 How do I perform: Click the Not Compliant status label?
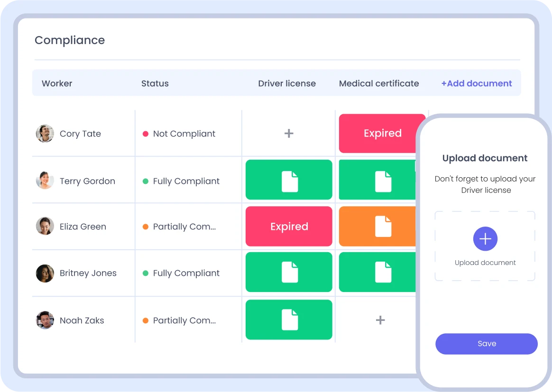tap(184, 134)
